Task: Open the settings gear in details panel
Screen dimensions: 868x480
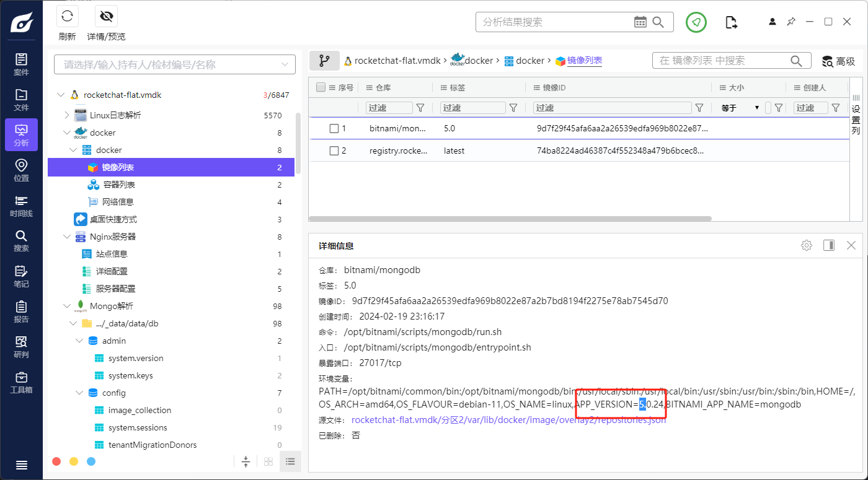Action: [806, 245]
